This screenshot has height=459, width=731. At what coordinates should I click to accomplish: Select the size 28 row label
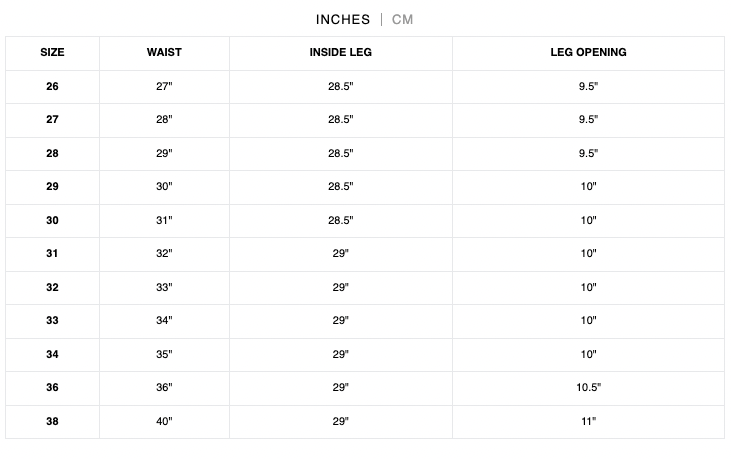tap(52, 153)
